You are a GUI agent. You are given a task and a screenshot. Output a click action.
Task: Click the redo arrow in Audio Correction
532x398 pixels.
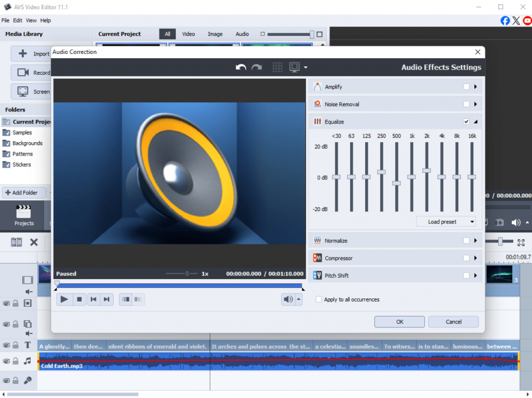click(257, 67)
